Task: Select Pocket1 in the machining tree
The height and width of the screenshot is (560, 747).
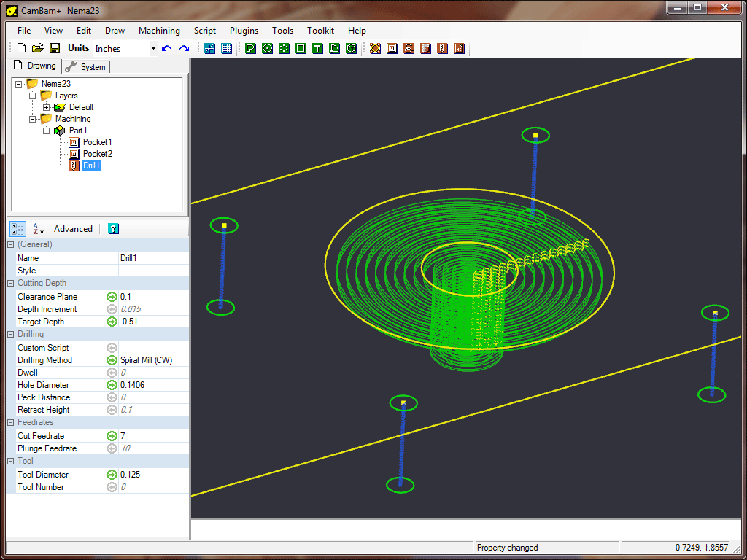Action: coord(97,142)
